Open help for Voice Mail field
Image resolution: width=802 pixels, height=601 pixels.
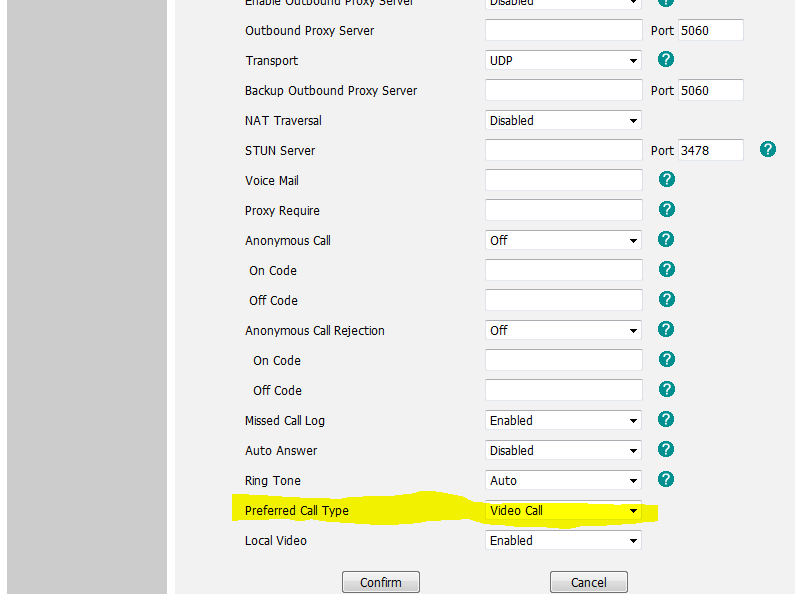pos(667,180)
